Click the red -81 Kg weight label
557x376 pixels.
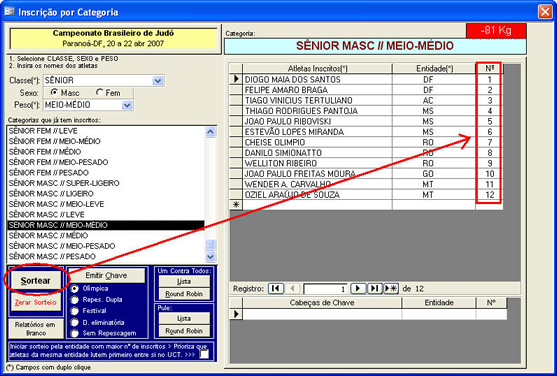point(496,31)
